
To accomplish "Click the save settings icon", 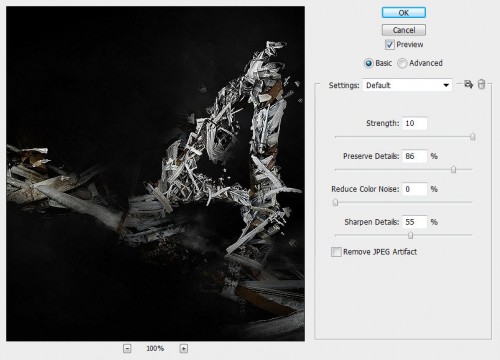I will [469, 84].
